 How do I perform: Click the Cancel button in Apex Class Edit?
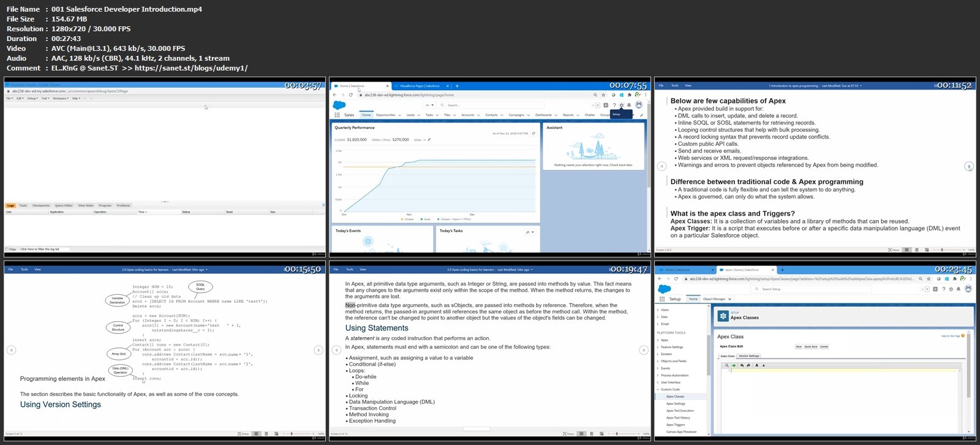click(x=824, y=346)
